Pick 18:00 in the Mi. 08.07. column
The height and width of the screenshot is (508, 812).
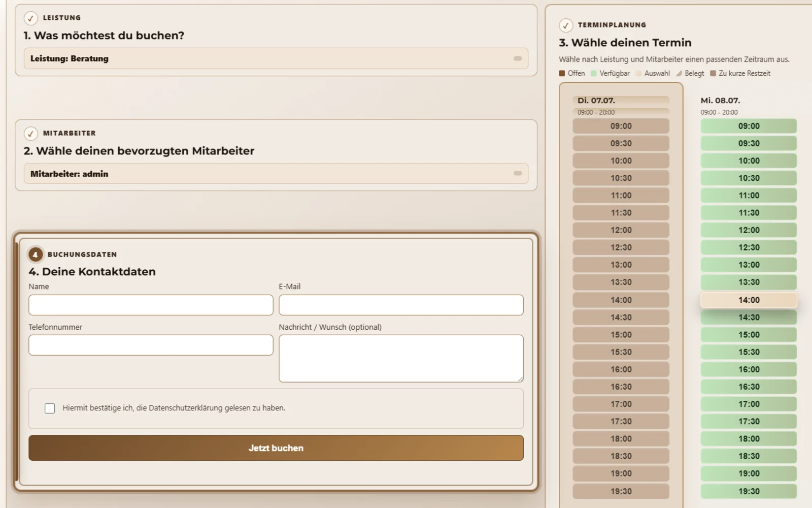[x=749, y=438]
